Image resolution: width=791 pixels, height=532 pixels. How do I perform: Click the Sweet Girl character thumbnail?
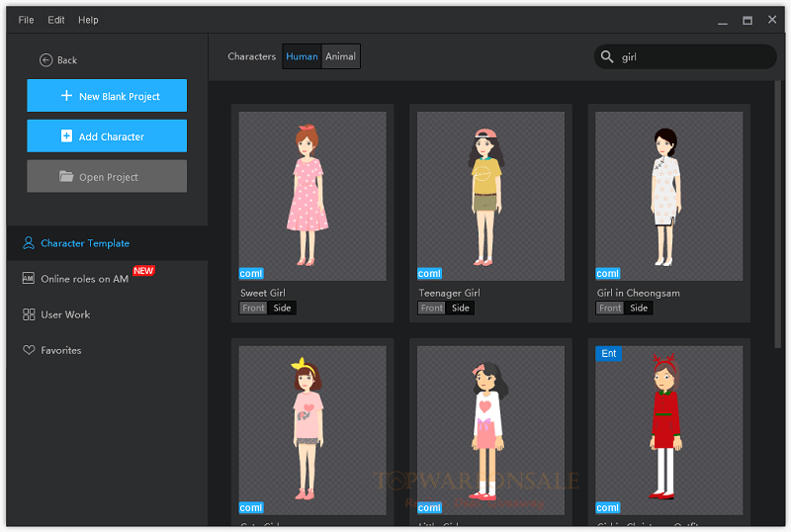point(312,197)
